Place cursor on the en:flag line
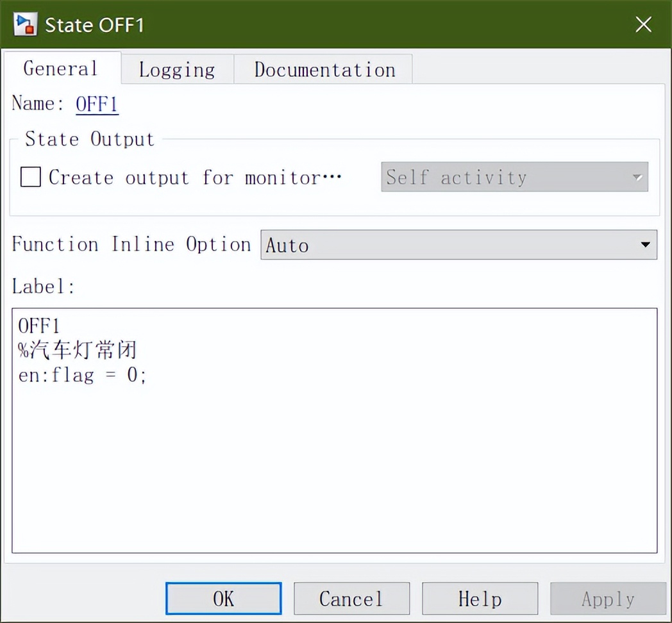Viewport: 672px width, 623px height. pyautogui.click(x=81, y=375)
